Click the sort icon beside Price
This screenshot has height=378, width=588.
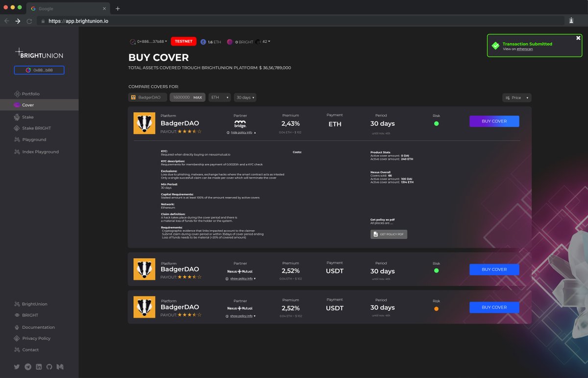508,98
